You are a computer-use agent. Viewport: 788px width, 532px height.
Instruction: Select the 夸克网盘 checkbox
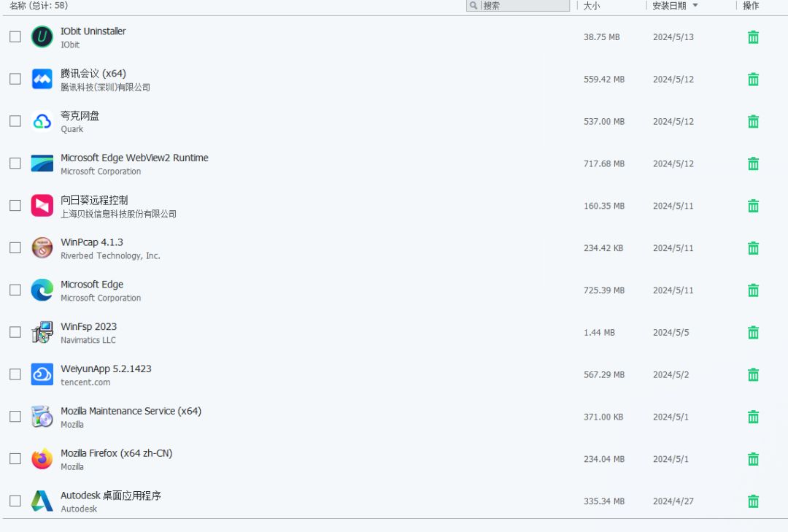pos(15,121)
